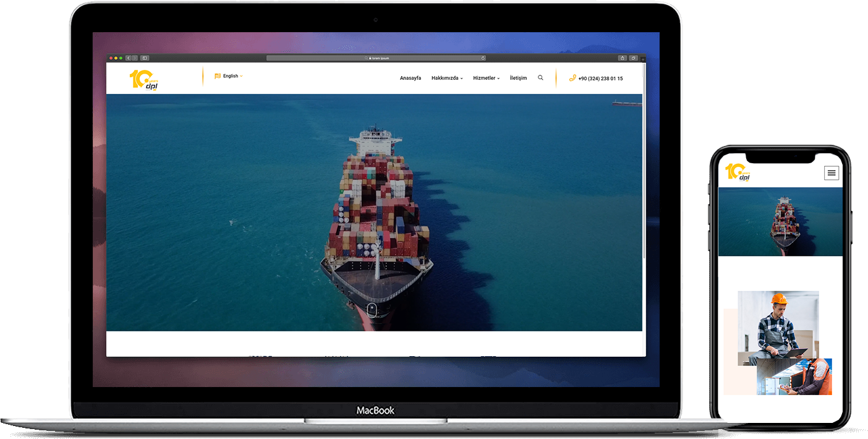Go to the Anasayfa menu item
This screenshot has width=868, height=439.
411,78
